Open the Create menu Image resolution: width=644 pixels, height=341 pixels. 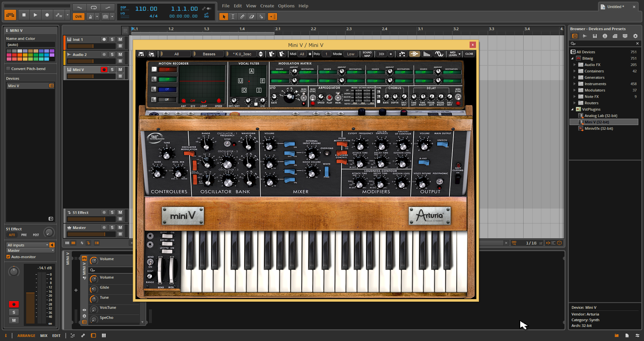267,6
